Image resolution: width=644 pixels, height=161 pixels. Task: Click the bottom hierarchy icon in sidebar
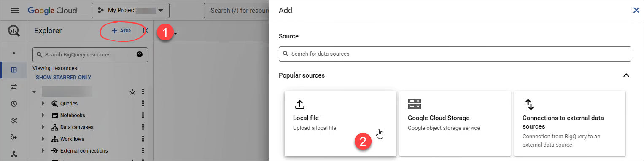pyautogui.click(x=14, y=154)
